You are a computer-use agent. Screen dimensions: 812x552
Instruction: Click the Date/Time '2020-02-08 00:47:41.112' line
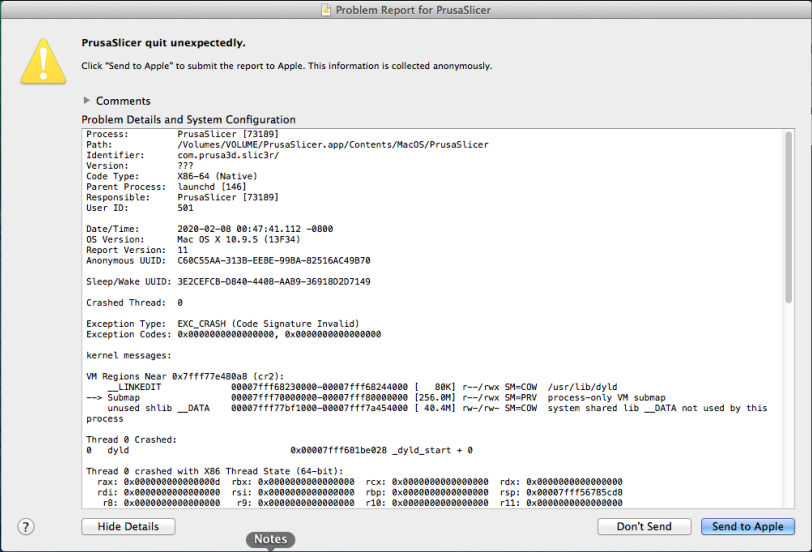tap(209, 229)
